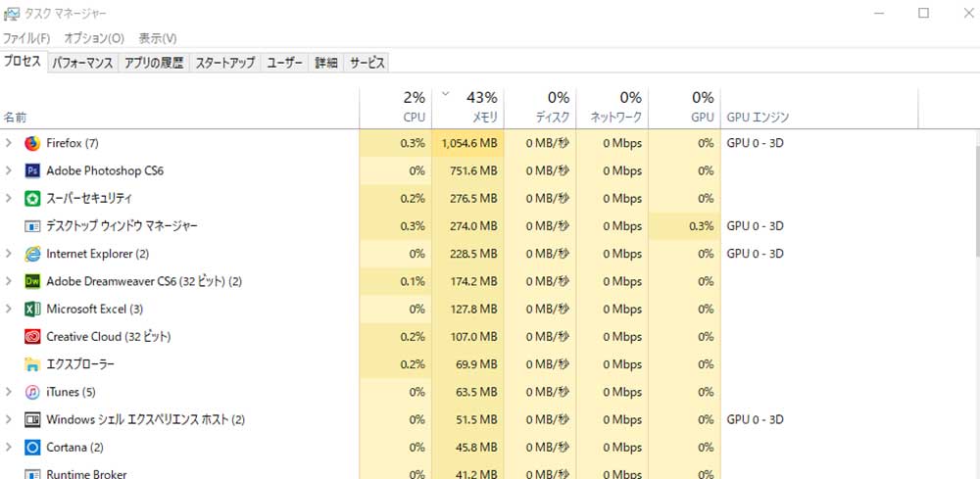The height and width of the screenshot is (479, 980).
Task: Sort by the CPU column header
Action: point(396,108)
